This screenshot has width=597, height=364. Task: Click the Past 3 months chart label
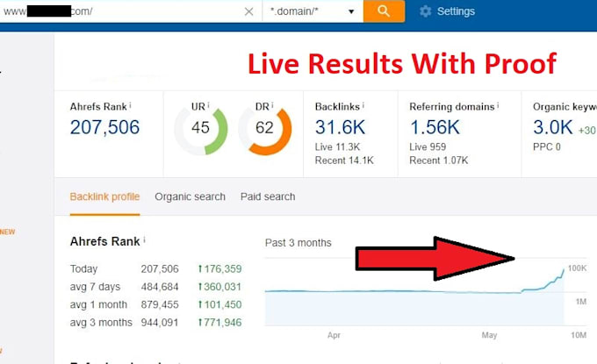[298, 243]
